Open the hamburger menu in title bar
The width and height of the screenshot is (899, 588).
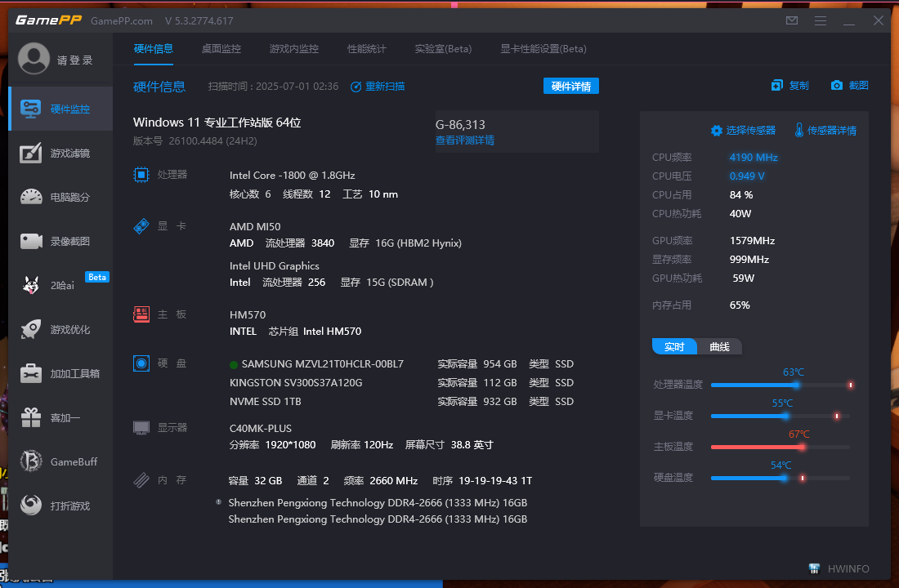tap(821, 20)
